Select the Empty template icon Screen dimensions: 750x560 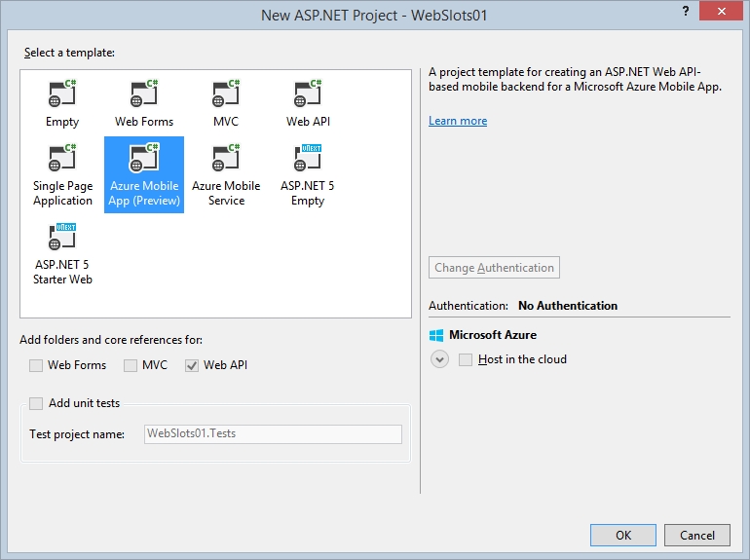[62, 93]
